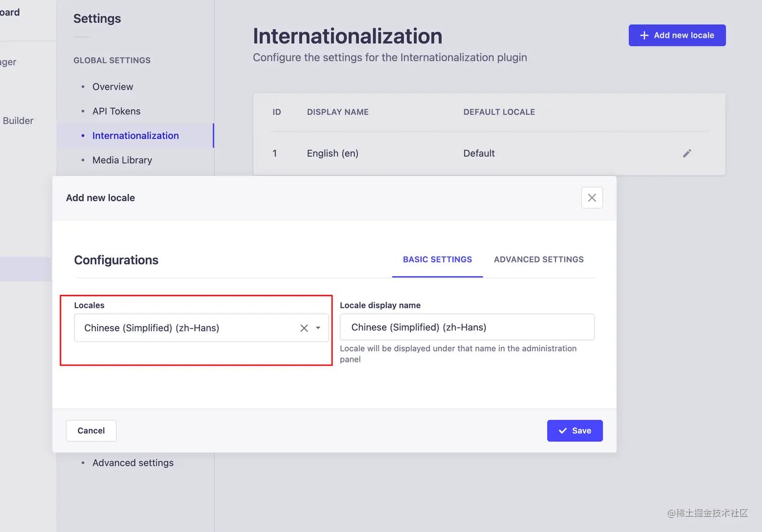Viewport: 762px width, 532px height.
Task: Close the Add new locale dialog
Action: click(592, 198)
